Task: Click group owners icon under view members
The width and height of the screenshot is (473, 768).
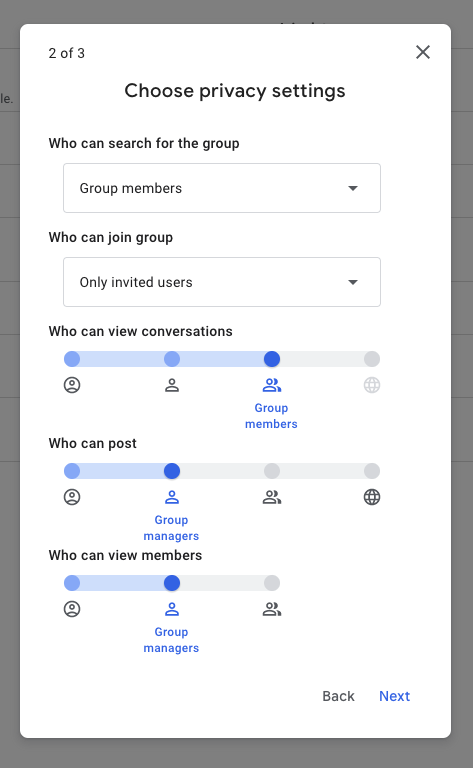Action: 72,609
